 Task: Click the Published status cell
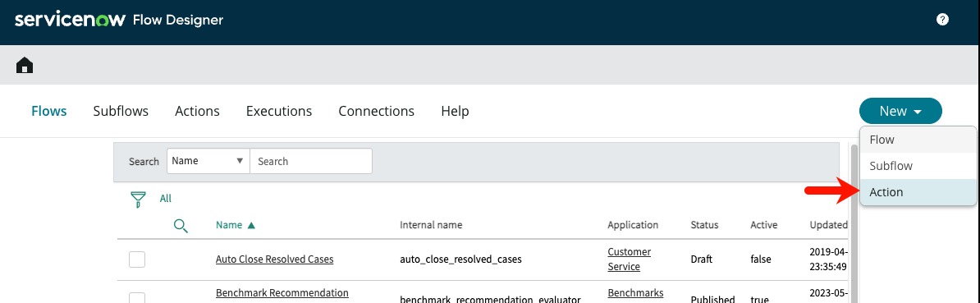(712, 299)
